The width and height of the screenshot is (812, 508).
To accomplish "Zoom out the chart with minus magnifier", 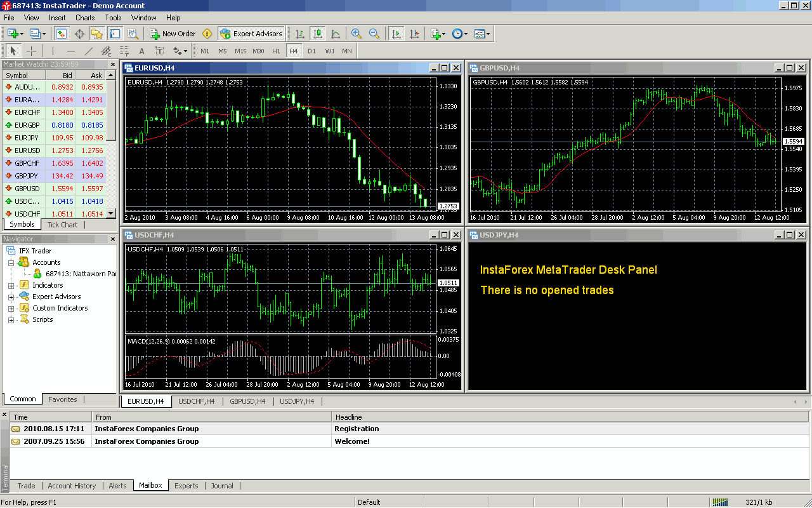I will (x=374, y=34).
